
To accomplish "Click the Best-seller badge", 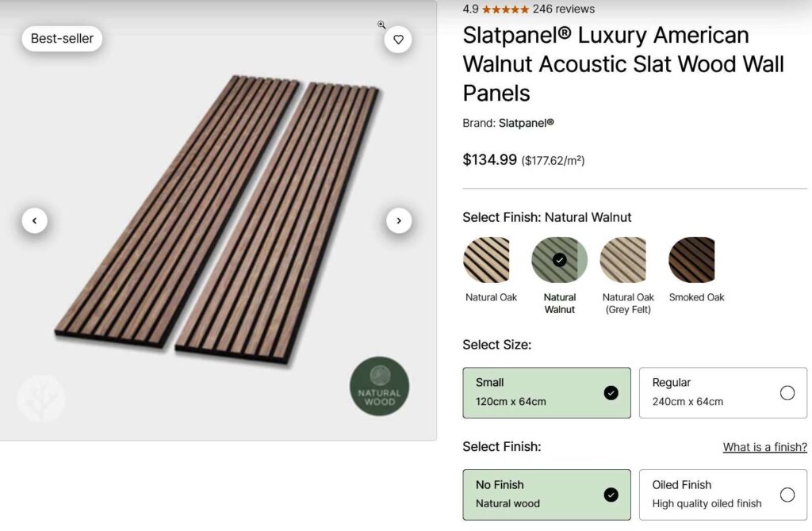I will [62, 38].
